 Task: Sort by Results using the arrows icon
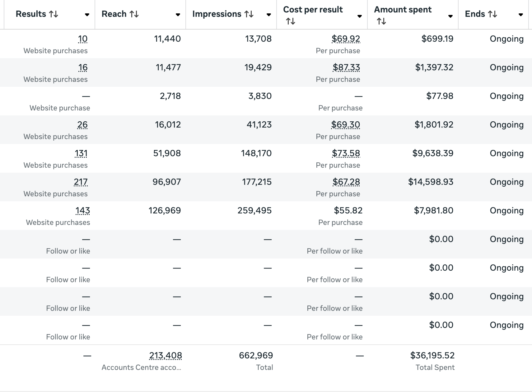[x=54, y=14]
